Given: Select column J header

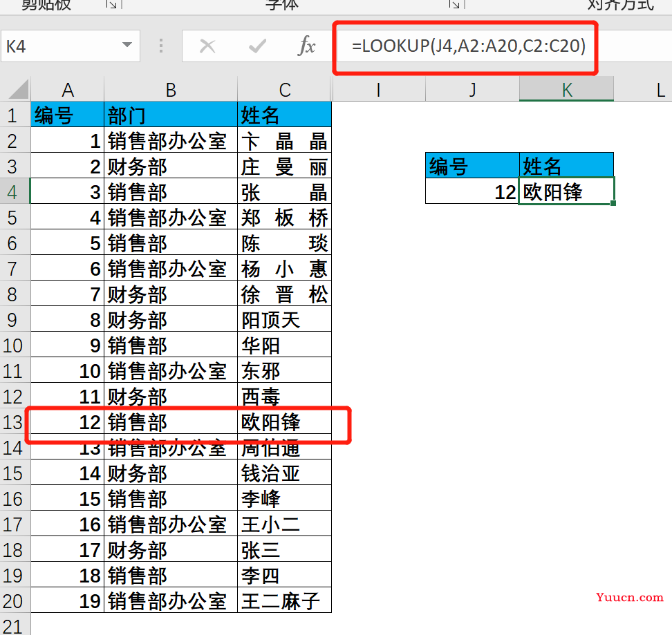Looking at the screenshot, I should pos(472,90).
